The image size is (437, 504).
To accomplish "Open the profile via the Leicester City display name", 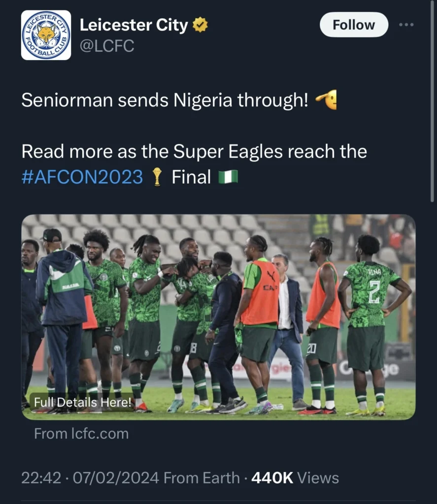I will [x=134, y=24].
